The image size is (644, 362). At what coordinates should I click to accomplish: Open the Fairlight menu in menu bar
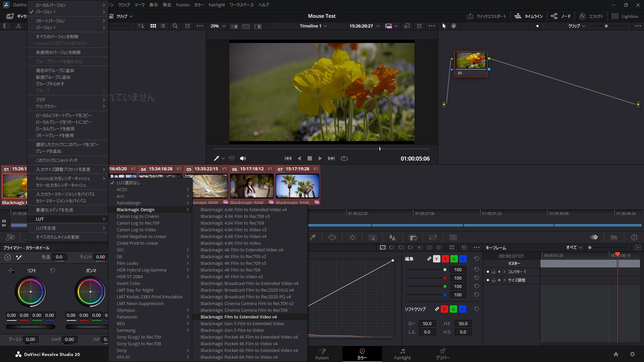[216, 5]
